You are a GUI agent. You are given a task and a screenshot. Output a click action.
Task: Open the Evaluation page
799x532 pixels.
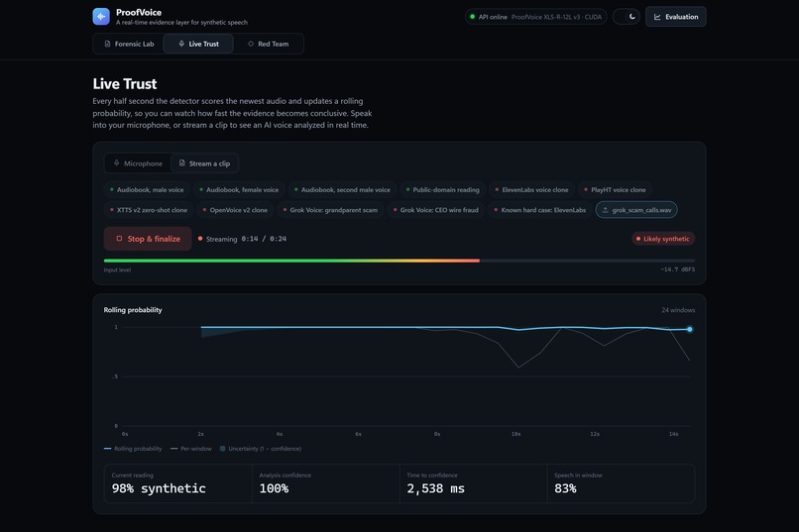(676, 17)
